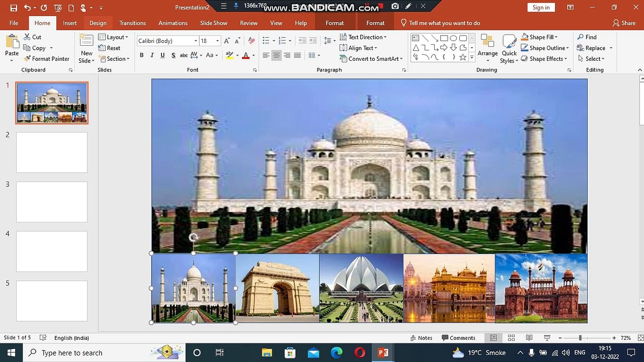
Task: Click the Reset slide button
Action: 109,48
